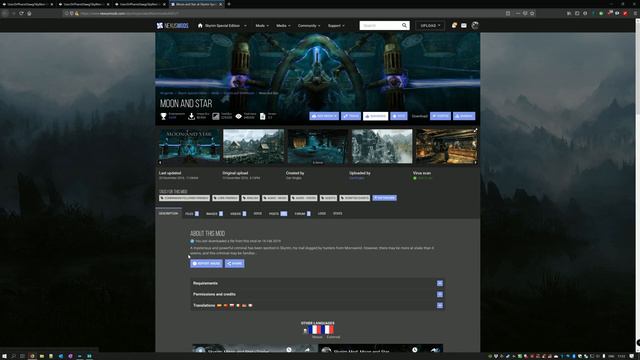Download with the Vortex button
The image size is (640, 360).
point(440,116)
